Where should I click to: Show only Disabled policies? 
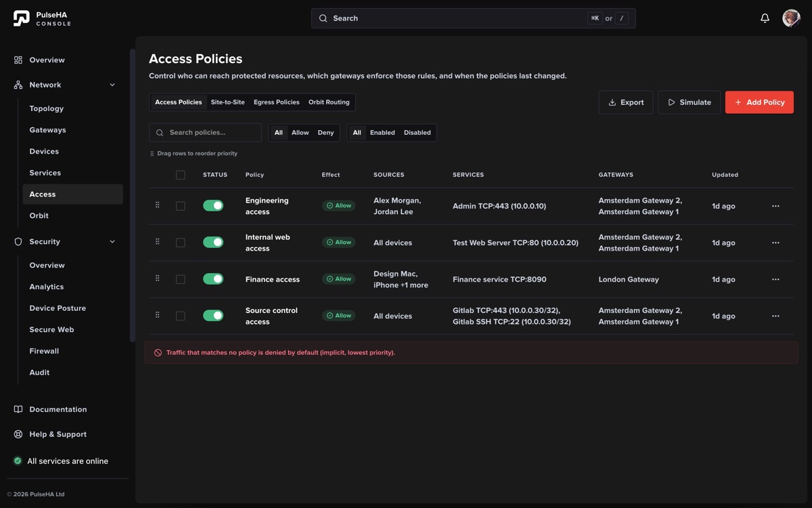(418, 133)
